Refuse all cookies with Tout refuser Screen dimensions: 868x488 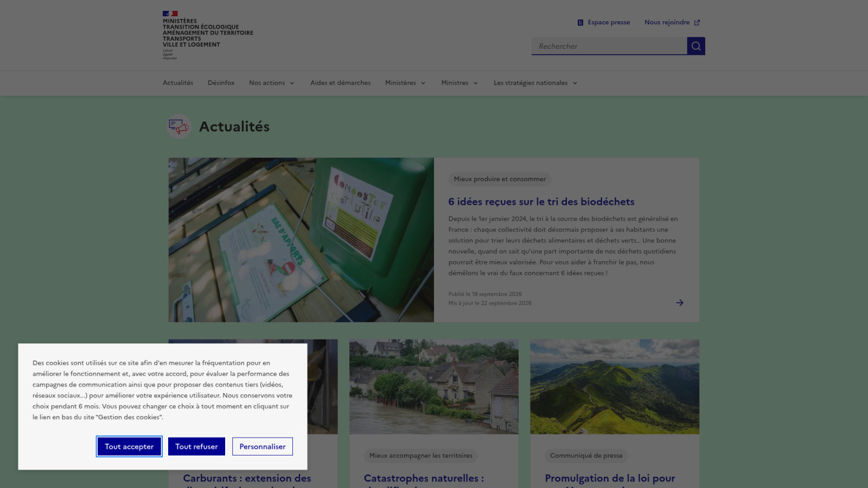pos(196,447)
